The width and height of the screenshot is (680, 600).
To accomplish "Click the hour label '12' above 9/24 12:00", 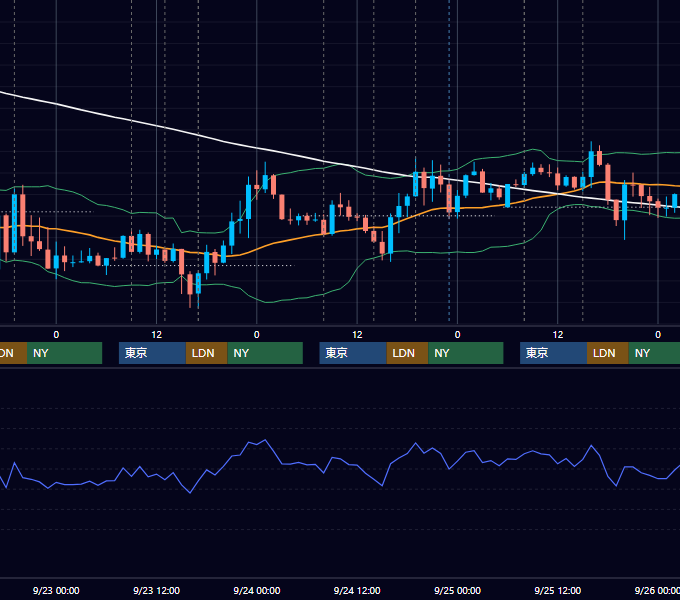I will pos(357,335).
